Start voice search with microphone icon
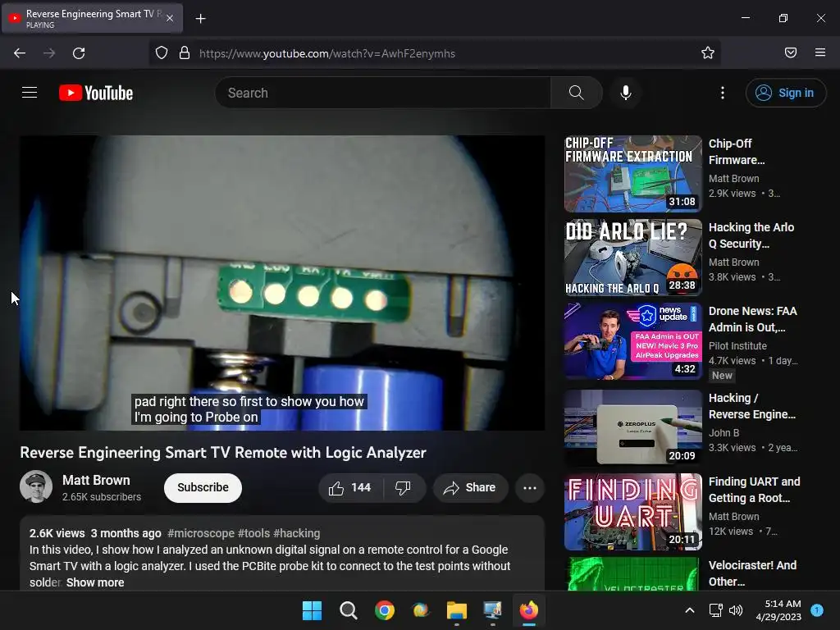The width and height of the screenshot is (840, 630). [625, 93]
